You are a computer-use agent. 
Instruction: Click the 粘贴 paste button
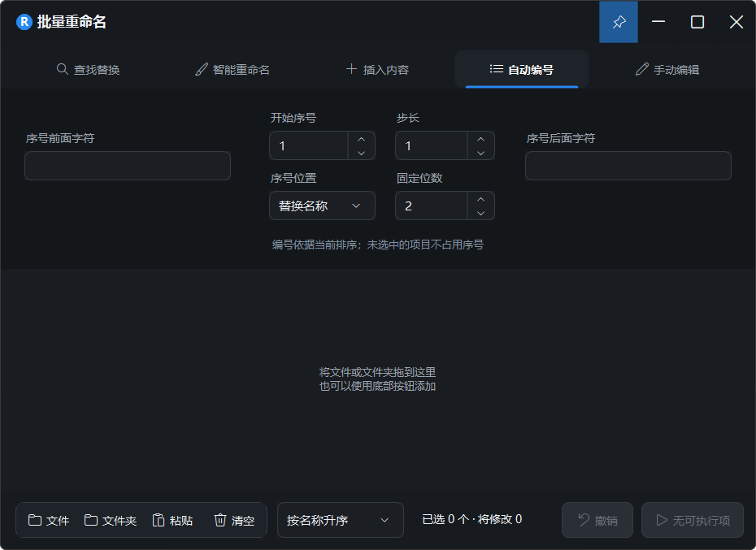(x=172, y=521)
